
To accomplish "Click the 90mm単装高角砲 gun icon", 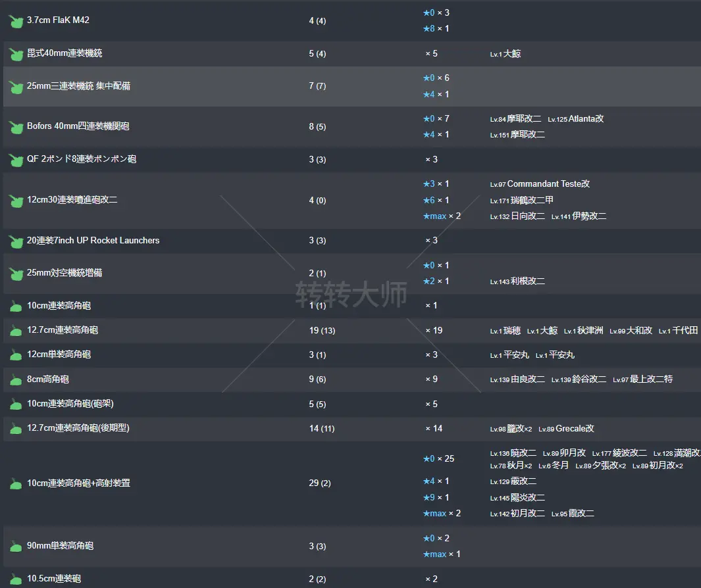I will (x=16, y=547).
